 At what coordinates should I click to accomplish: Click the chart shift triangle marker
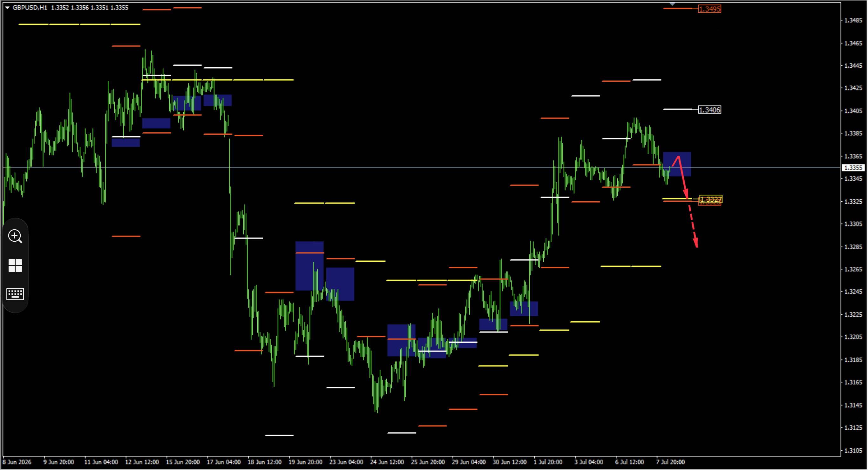pos(672,4)
